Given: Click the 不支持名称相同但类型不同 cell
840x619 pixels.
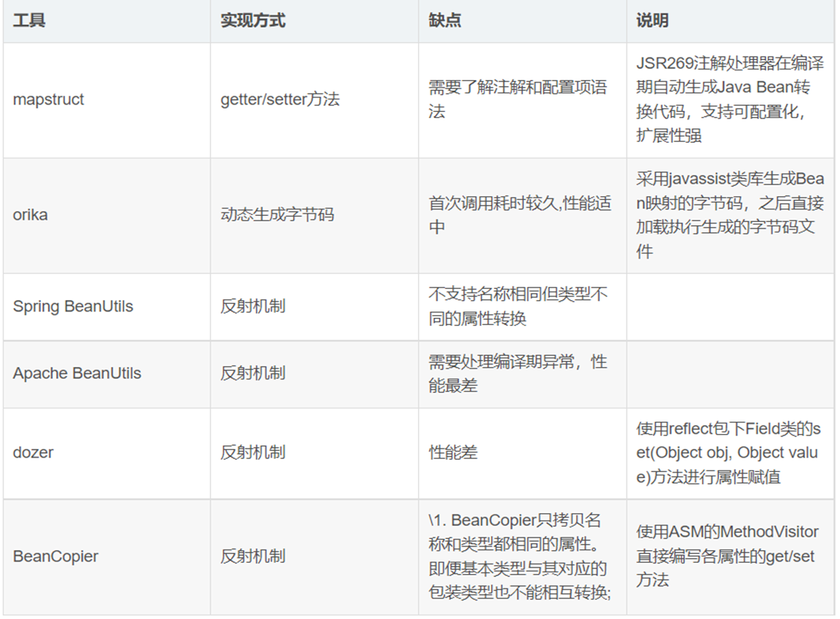Looking at the screenshot, I should click(x=522, y=306).
